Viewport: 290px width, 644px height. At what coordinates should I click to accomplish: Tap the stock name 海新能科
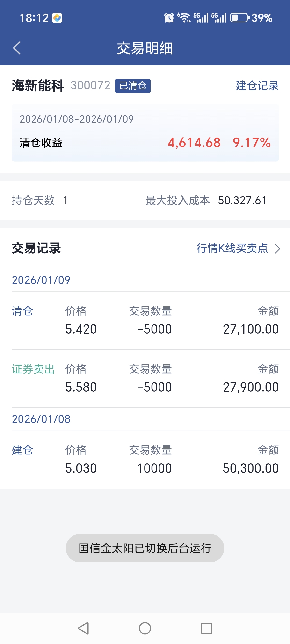(x=38, y=86)
